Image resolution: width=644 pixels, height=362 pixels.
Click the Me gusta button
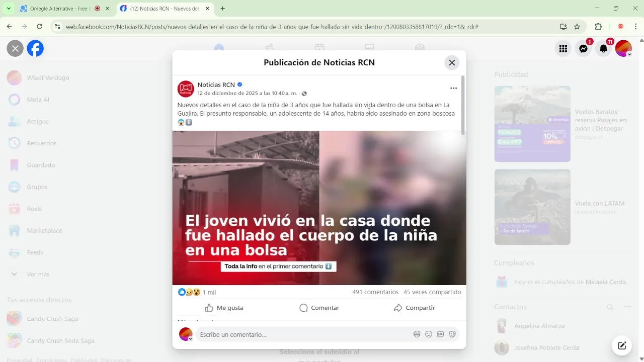[x=224, y=308]
